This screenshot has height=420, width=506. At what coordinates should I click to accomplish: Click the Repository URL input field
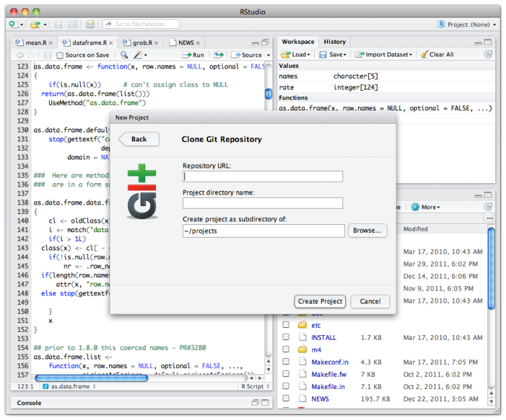pos(262,176)
